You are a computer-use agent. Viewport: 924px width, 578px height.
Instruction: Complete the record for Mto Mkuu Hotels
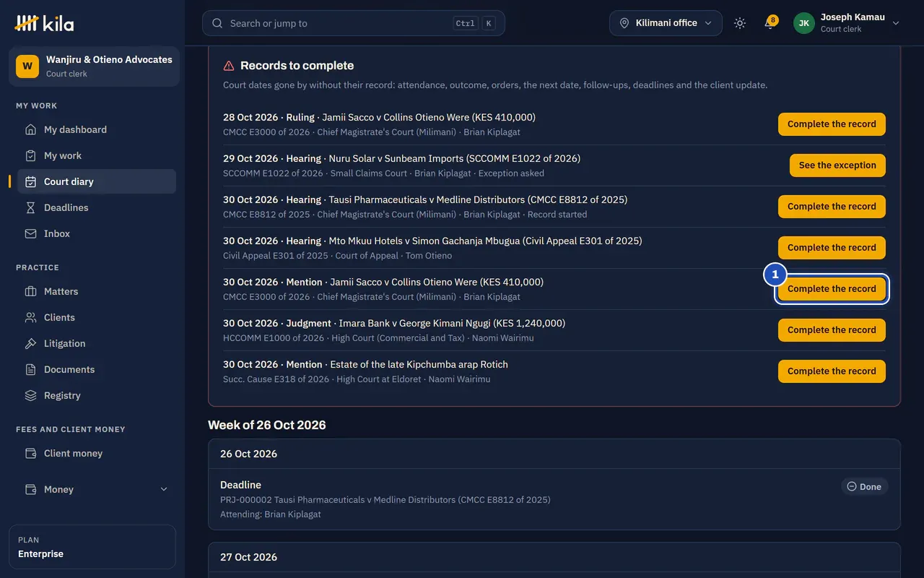(x=832, y=248)
